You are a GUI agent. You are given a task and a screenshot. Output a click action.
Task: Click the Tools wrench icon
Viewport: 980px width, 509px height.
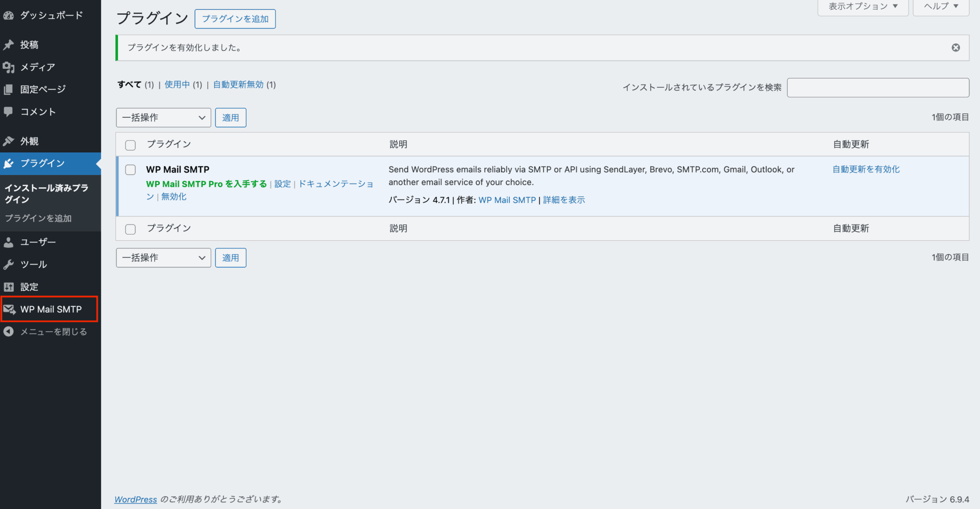tap(8, 265)
